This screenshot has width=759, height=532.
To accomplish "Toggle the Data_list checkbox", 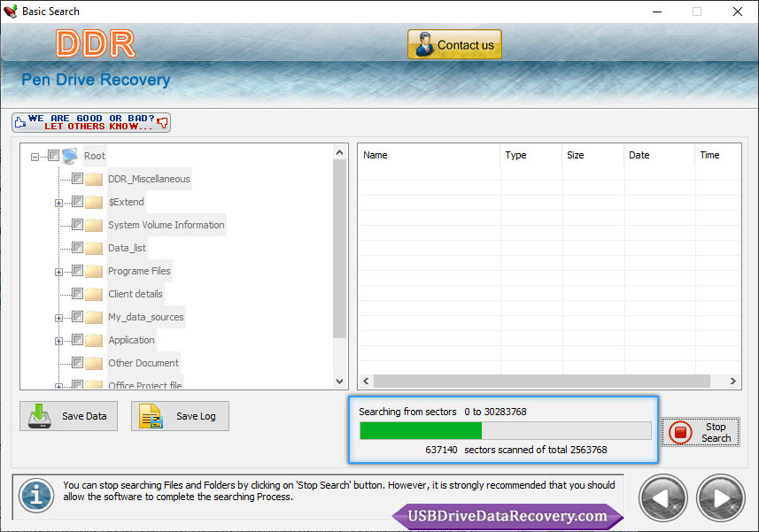I will tap(77, 247).
